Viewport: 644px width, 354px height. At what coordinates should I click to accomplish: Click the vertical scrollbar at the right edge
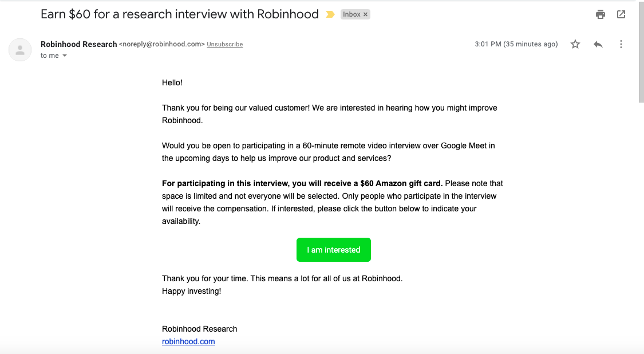click(641, 52)
